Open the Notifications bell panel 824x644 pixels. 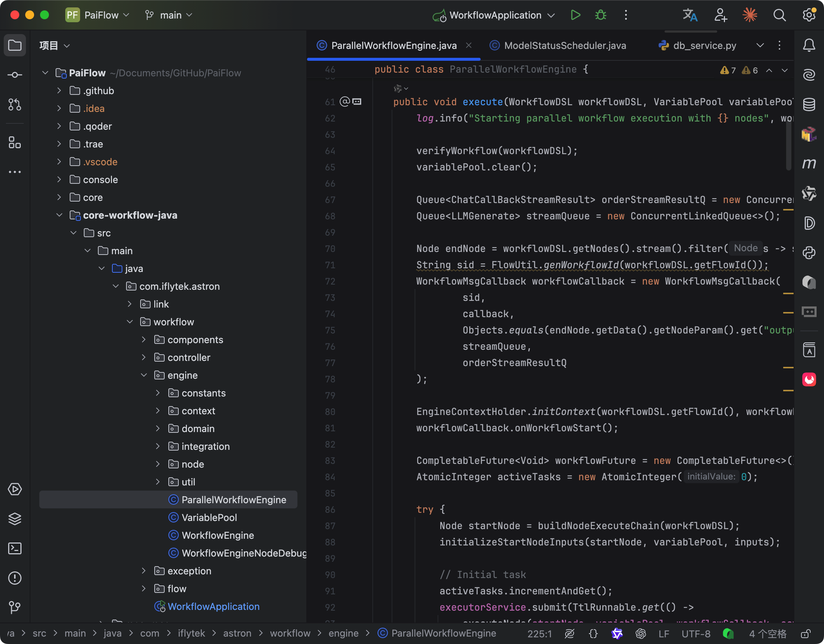pos(809,46)
